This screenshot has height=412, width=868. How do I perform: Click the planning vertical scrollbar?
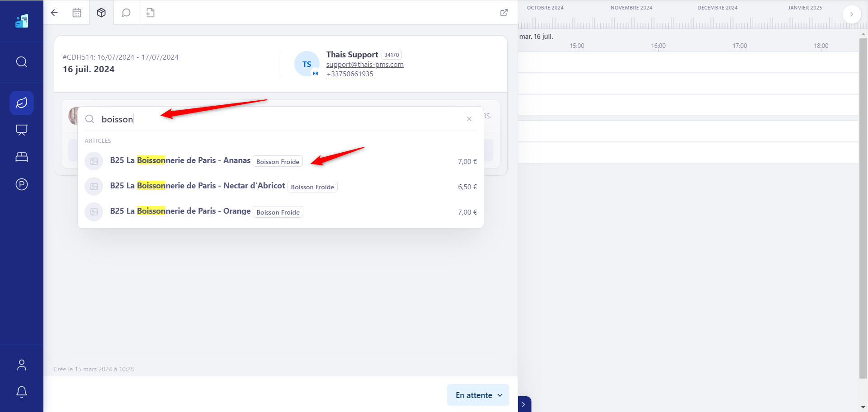click(x=863, y=208)
